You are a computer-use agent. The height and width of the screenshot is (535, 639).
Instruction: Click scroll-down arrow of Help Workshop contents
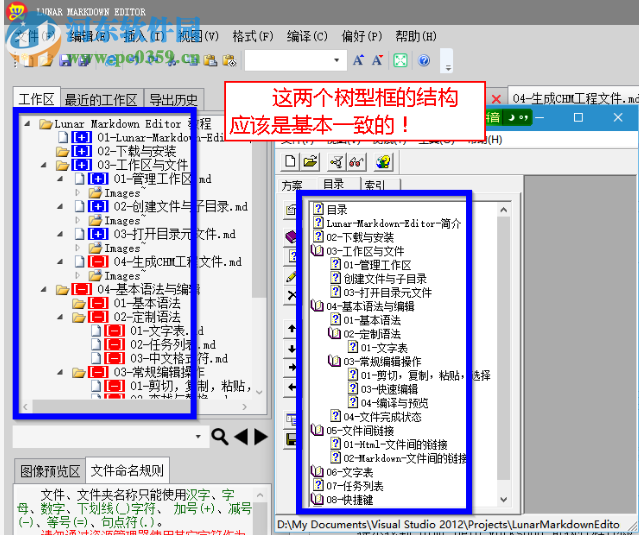(504, 500)
